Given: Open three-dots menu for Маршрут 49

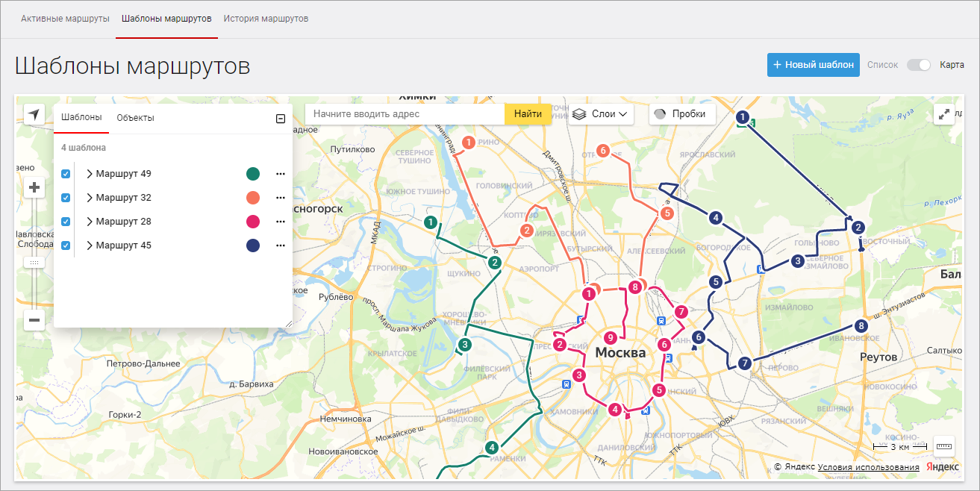Looking at the screenshot, I should pos(281,174).
